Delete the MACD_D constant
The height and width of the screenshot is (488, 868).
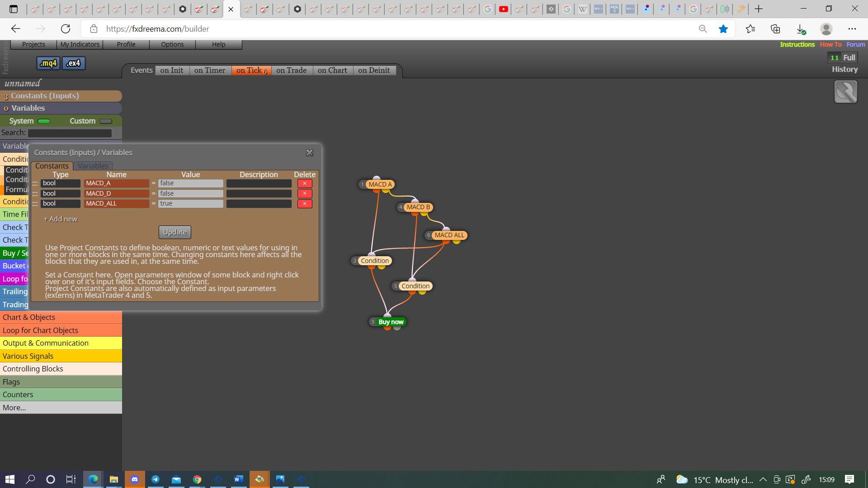(305, 193)
